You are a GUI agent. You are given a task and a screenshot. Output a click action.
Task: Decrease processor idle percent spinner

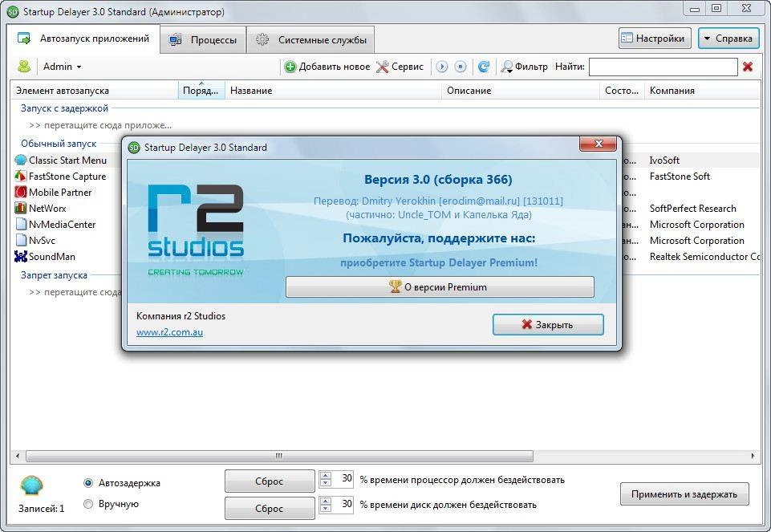326,483
